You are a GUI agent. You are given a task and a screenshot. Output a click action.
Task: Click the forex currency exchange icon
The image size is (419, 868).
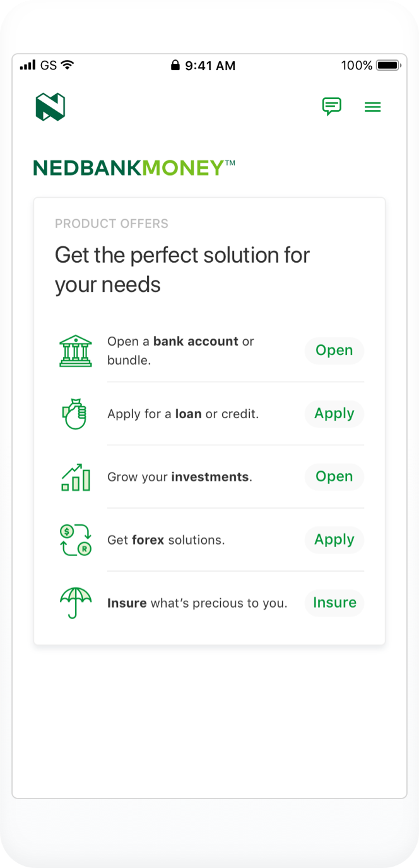coord(76,539)
